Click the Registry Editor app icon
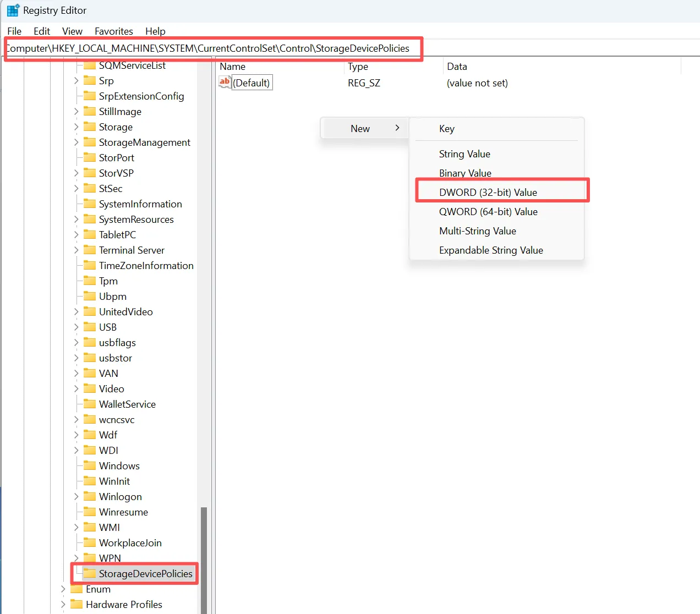 pyautogui.click(x=13, y=10)
